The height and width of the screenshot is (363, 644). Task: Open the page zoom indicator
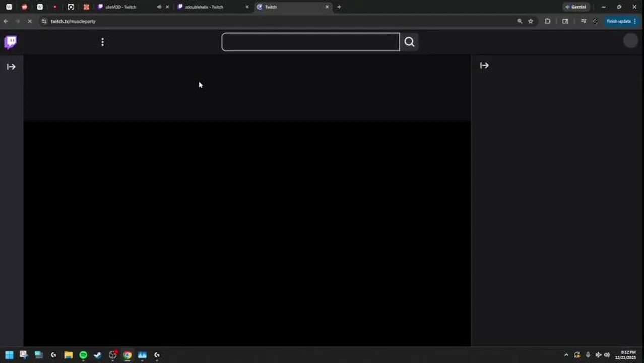click(520, 21)
